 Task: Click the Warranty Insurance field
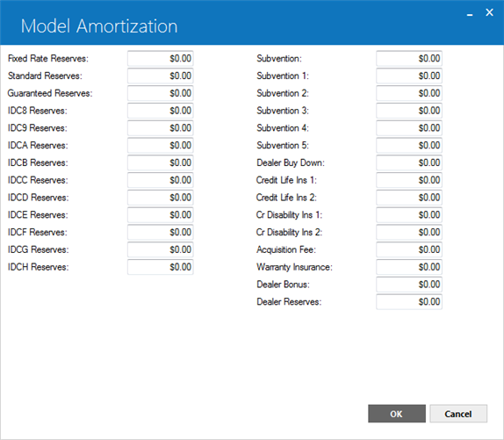409,267
